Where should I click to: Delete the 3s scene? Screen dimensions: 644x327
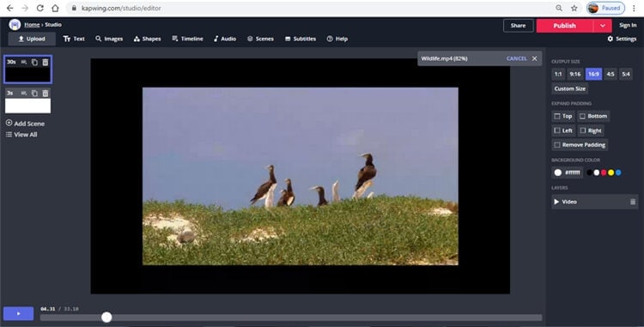tap(46, 94)
